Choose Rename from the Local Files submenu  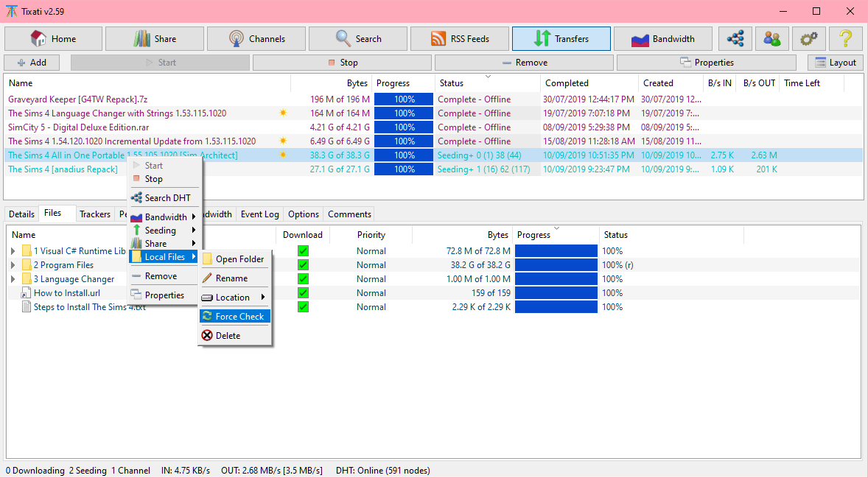click(x=235, y=278)
